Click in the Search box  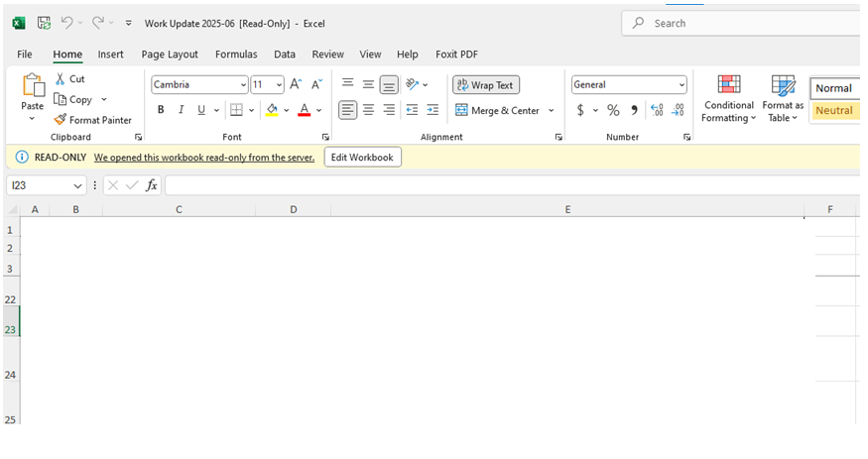pyautogui.click(x=741, y=23)
